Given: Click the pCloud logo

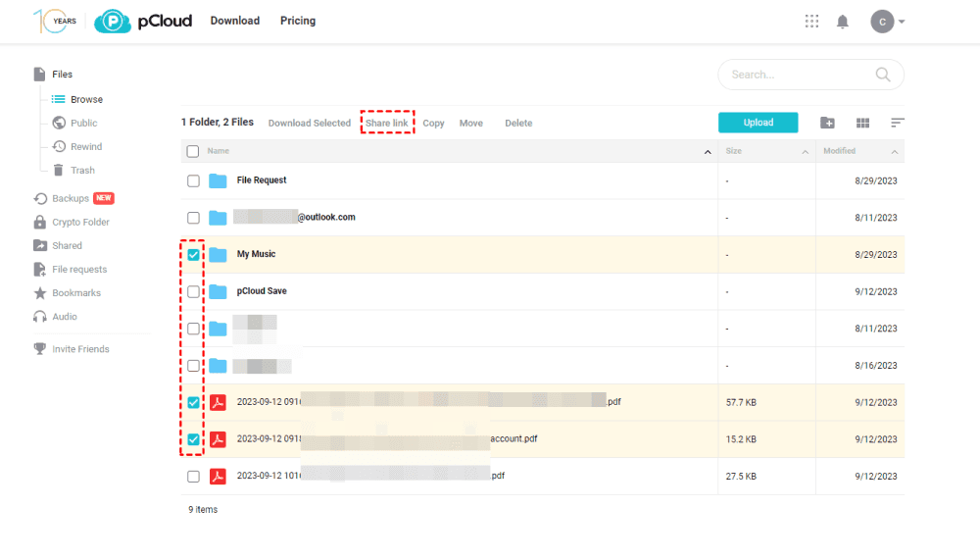Looking at the screenshot, I should pos(143,22).
